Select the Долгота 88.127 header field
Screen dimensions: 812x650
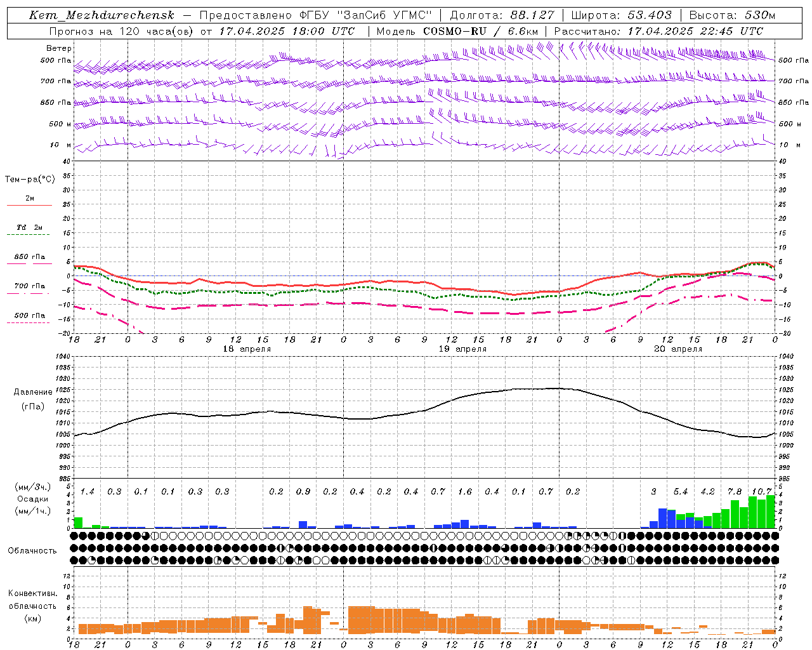[502, 15]
